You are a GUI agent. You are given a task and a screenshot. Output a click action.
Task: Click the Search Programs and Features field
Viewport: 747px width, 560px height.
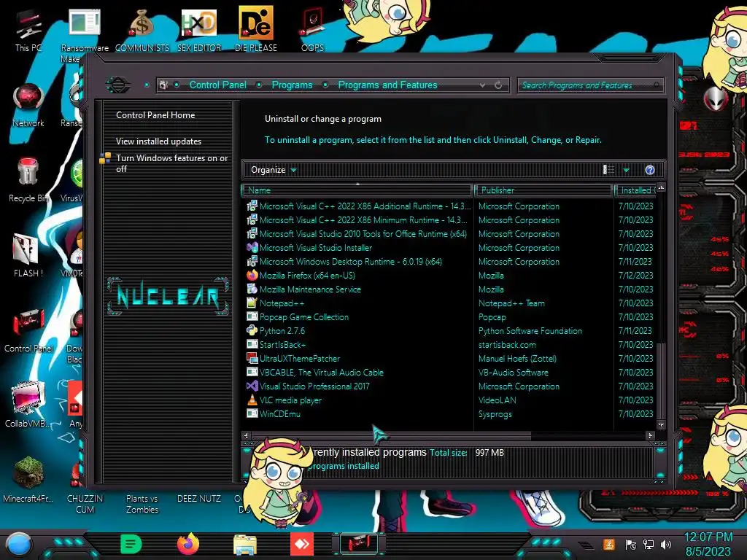point(589,85)
